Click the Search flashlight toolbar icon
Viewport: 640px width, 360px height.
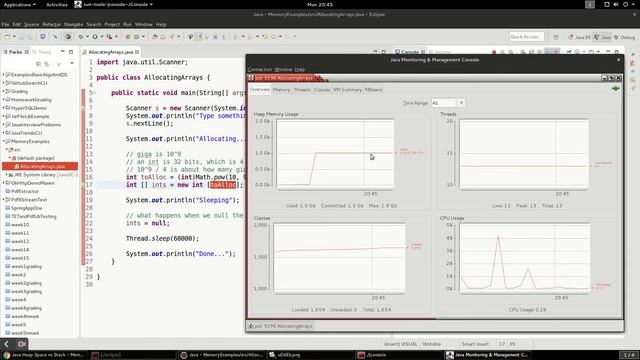[x=172, y=37]
